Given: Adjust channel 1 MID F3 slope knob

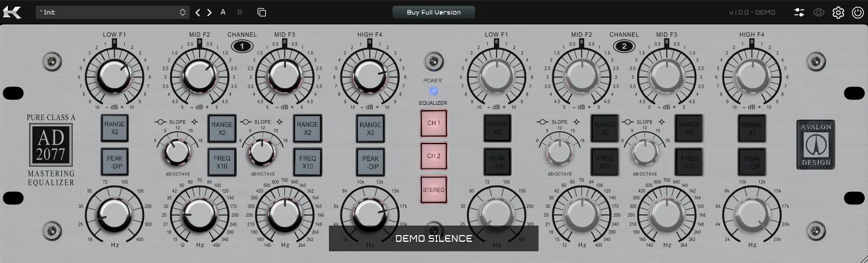Looking at the screenshot, I should pos(261,151).
